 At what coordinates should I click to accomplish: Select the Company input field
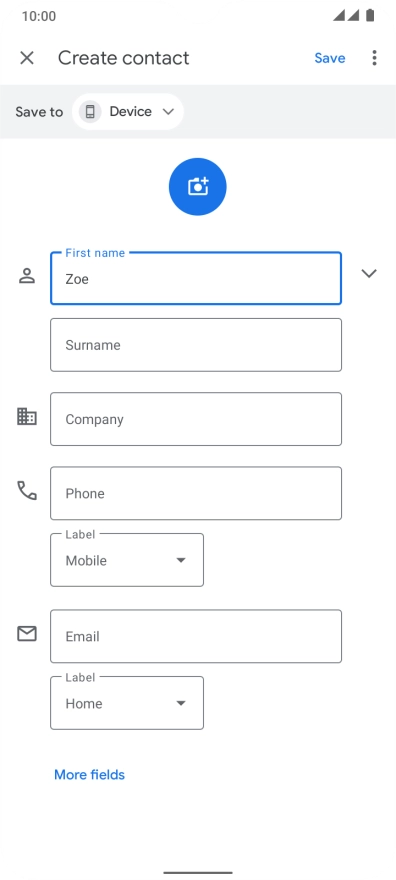pyautogui.click(x=196, y=419)
